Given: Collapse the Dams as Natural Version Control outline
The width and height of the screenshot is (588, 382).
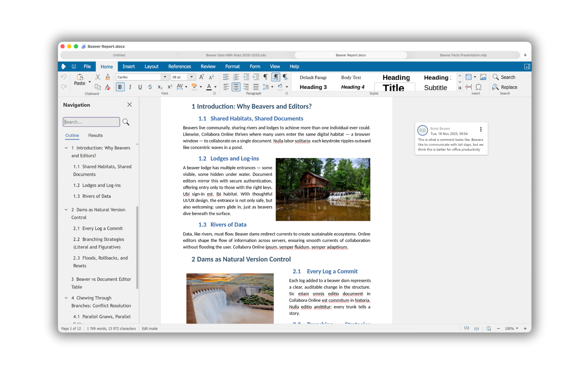Looking at the screenshot, I should pos(66,209).
